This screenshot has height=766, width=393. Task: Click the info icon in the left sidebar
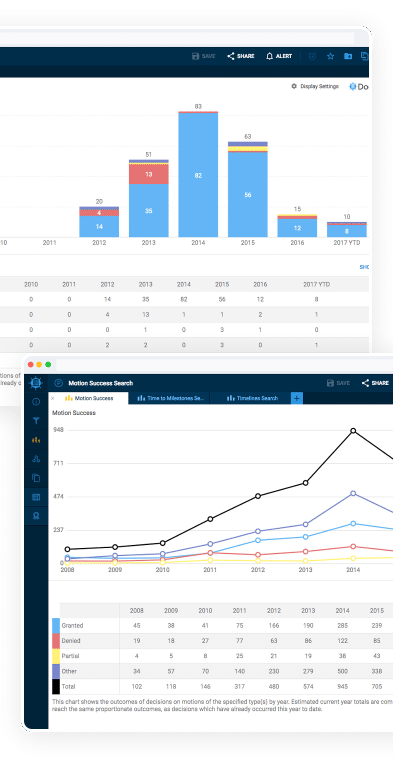36,402
